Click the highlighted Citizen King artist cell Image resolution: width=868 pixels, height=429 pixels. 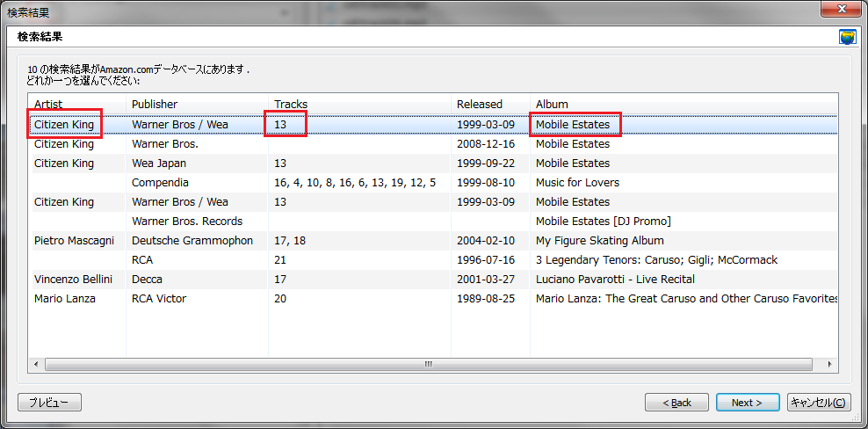coord(64,125)
